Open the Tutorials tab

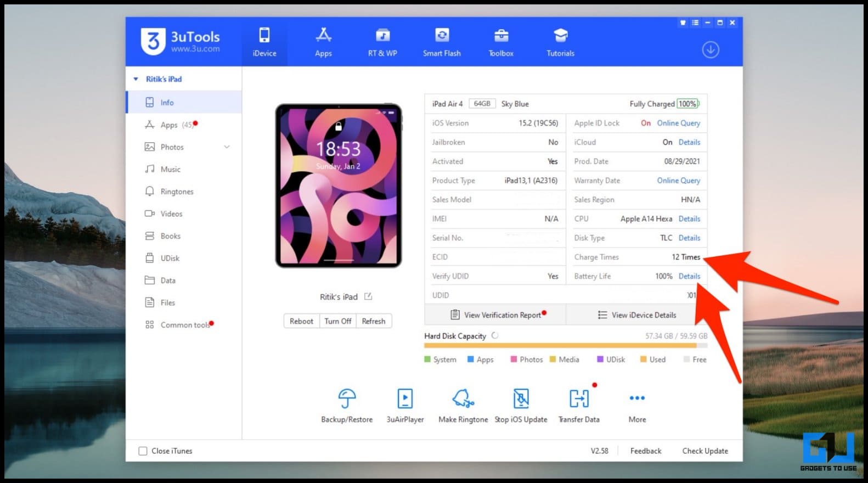pos(560,42)
